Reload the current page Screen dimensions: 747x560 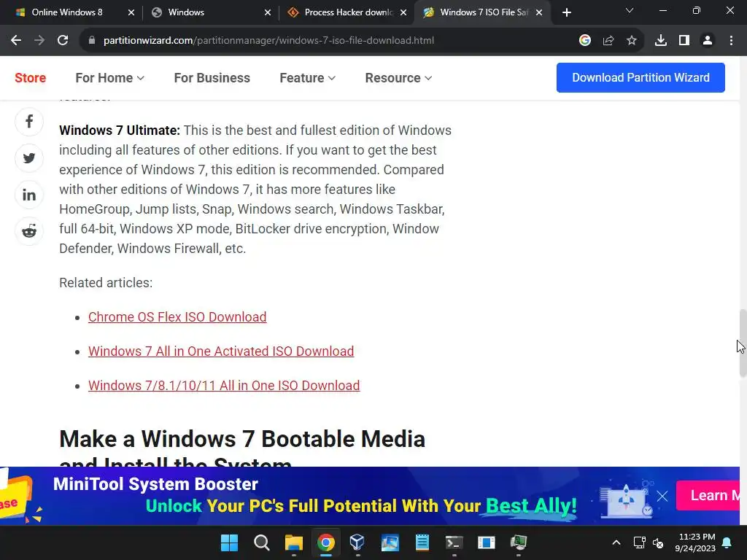pyautogui.click(x=63, y=41)
